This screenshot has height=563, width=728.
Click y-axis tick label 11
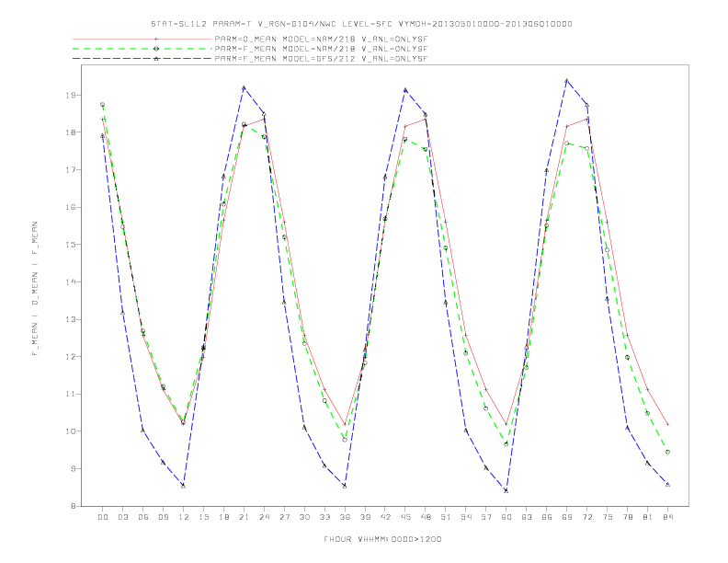click(x=71, y=394)
